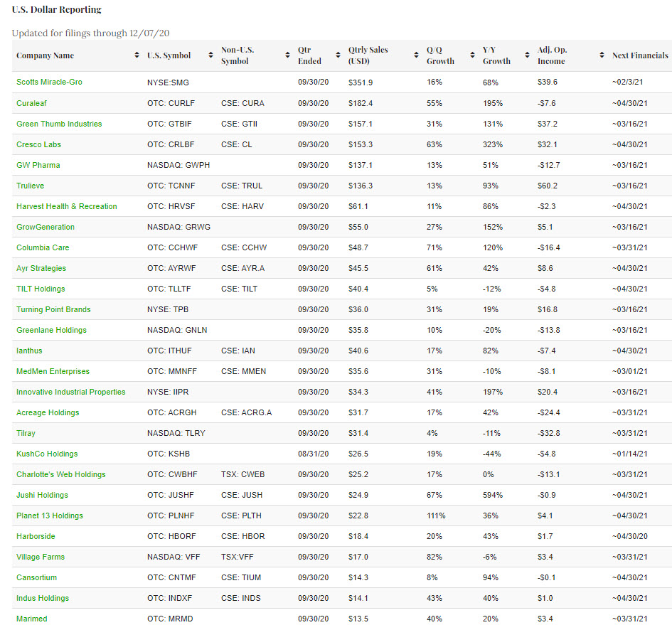Open Innovative Industrial Properties link
This screenshot has width=672, height=625.
pyautogui.click(x=70, y=392)
